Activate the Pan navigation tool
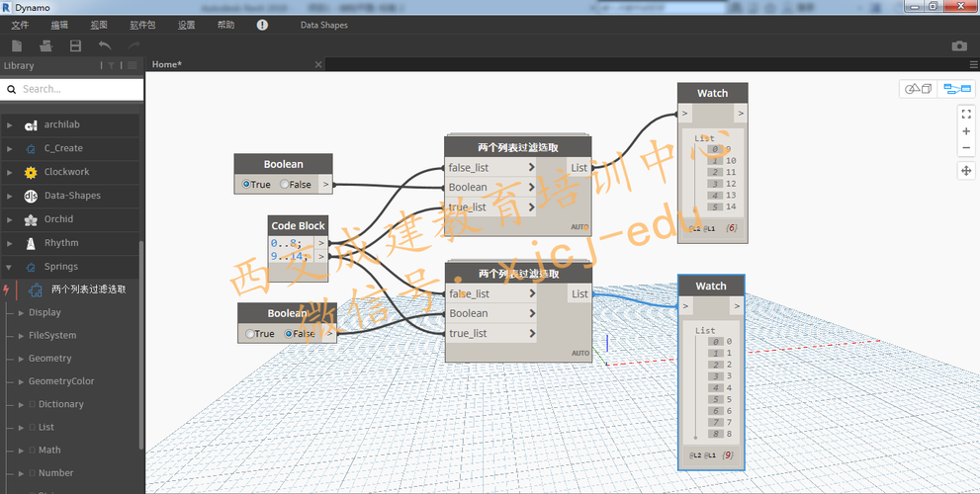This screenshot has height=494, width=980. 966,171
